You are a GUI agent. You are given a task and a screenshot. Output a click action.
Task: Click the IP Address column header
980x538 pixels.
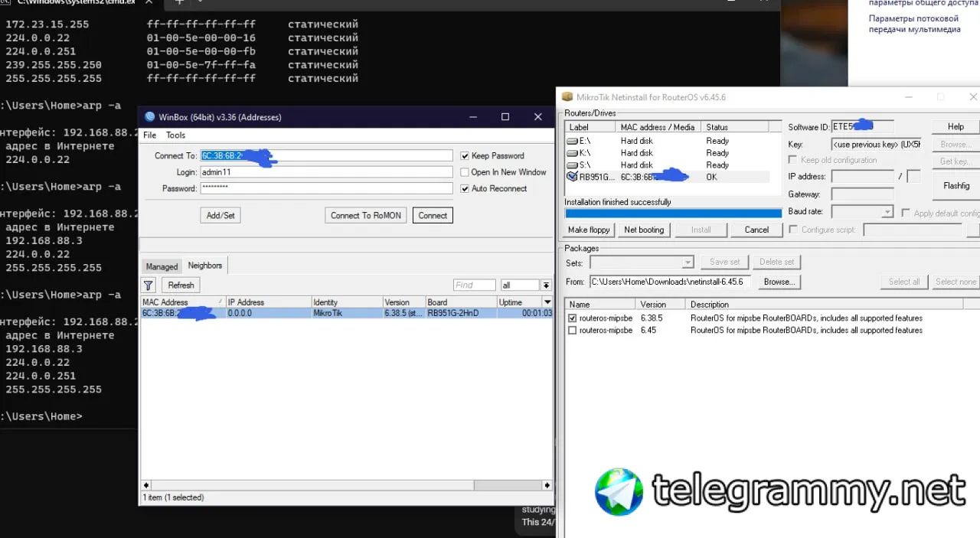[268, 302]
